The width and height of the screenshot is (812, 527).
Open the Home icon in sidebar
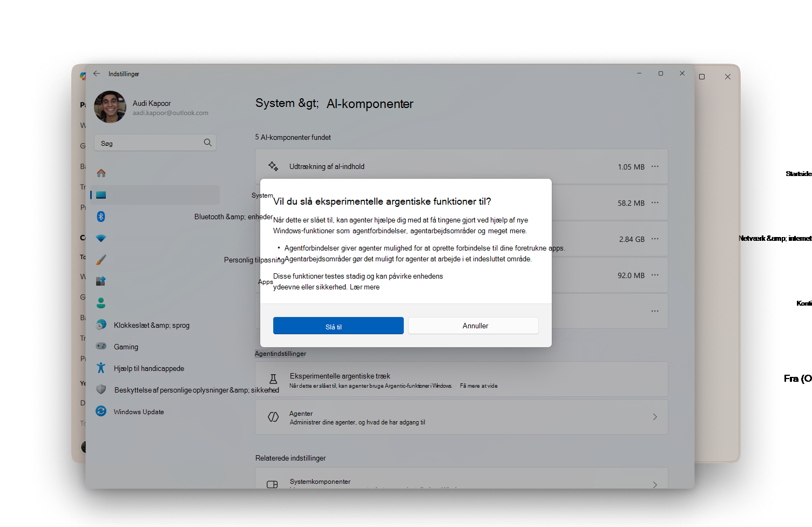coord(101,173)
